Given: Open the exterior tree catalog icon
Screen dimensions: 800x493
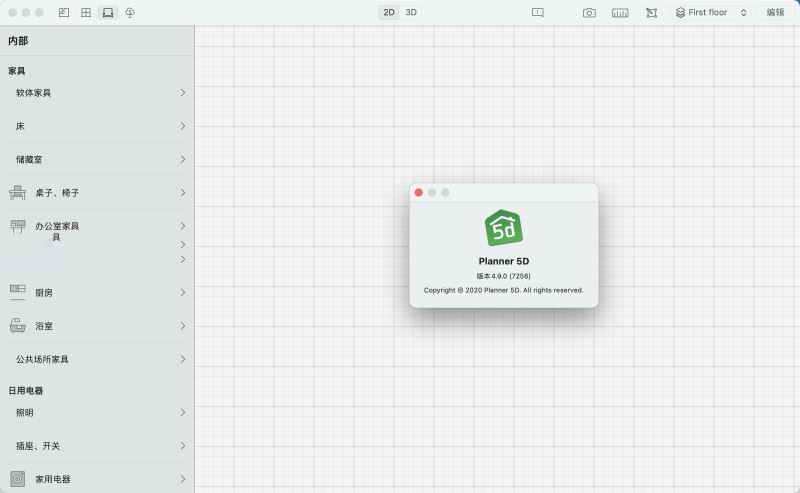Looking at the screenshot, I should [x=130, y=12].
